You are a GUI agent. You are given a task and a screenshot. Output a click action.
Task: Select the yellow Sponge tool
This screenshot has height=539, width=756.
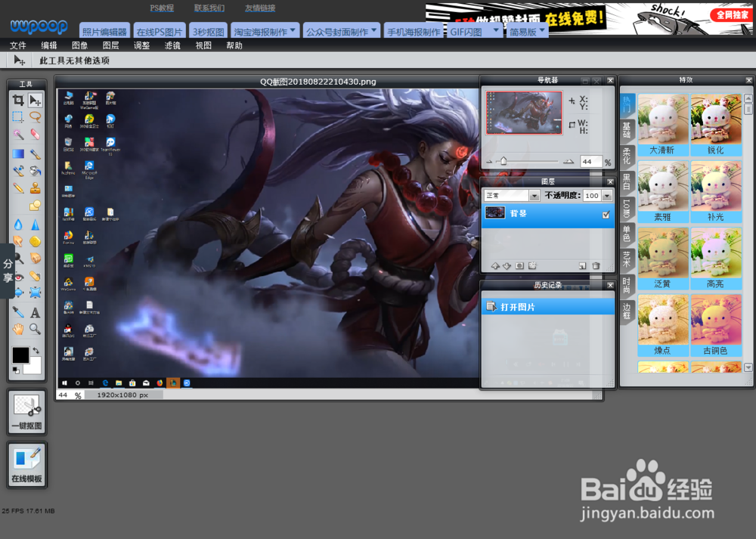36,241
